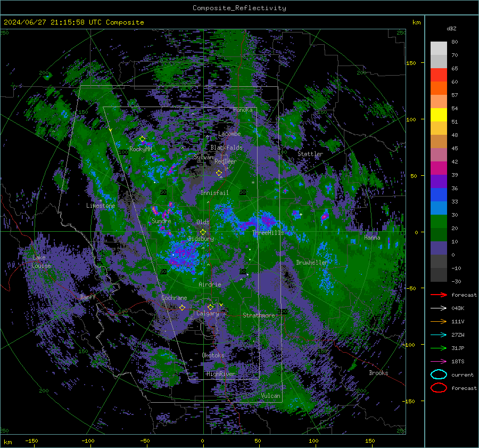
Task: Select the 'Vulcan' city label
Action: (271, 396)
